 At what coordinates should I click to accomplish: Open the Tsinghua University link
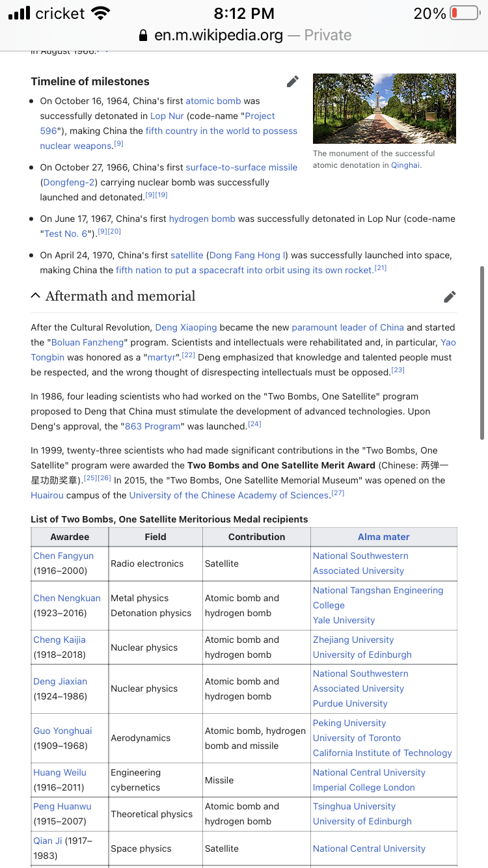354,806
